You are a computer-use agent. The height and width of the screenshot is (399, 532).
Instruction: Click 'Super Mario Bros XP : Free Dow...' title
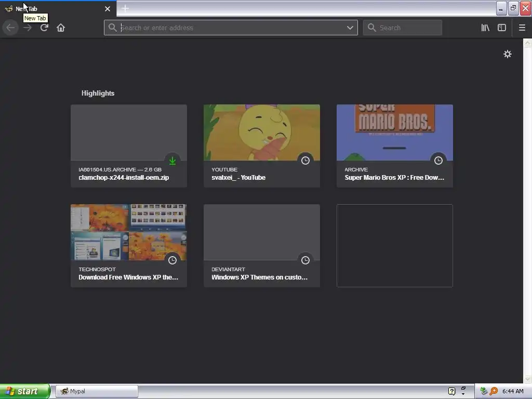tap(394, 178)
